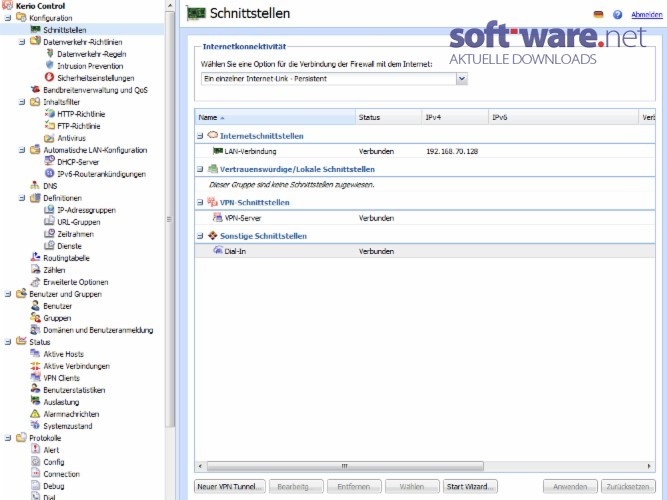Image resolution: width=667 pixels, height=500 pixels.
Task: Click the VPN Clients icon
Action: (35, 377)
